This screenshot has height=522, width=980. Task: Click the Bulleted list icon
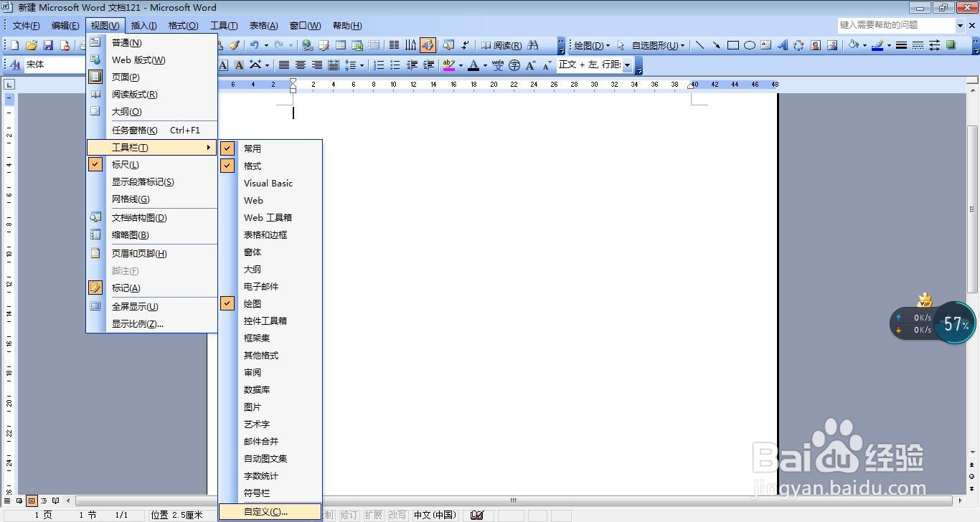395,65
